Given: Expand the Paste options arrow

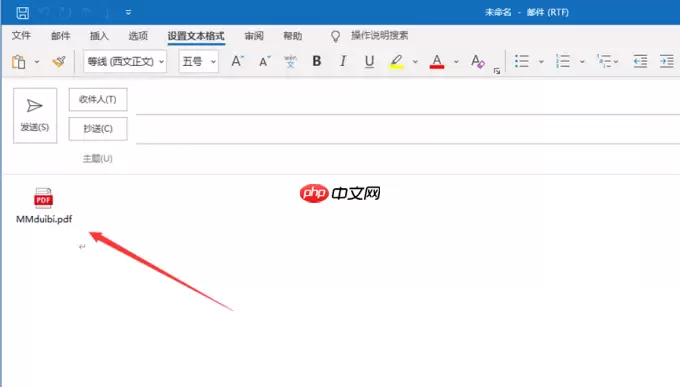Looking at the screenshot, I should [37, 62].
